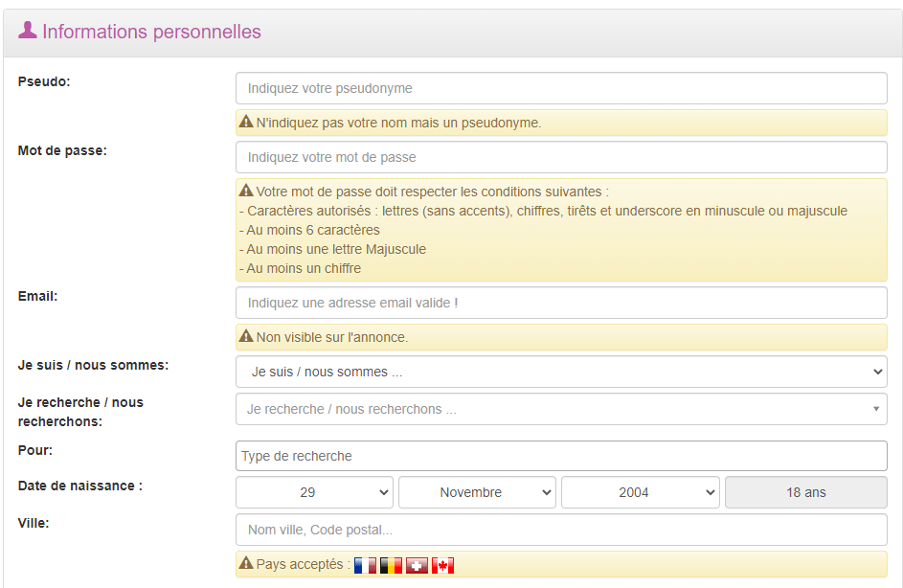Screen dimensions: 903x588
Task: Click the Mot de passe: label
Action: (x=62, y=151)
